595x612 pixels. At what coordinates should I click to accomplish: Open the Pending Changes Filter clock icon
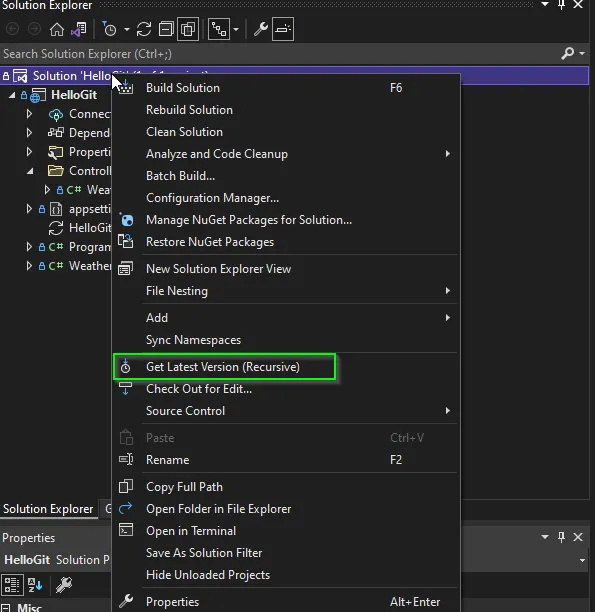[110, 29]
